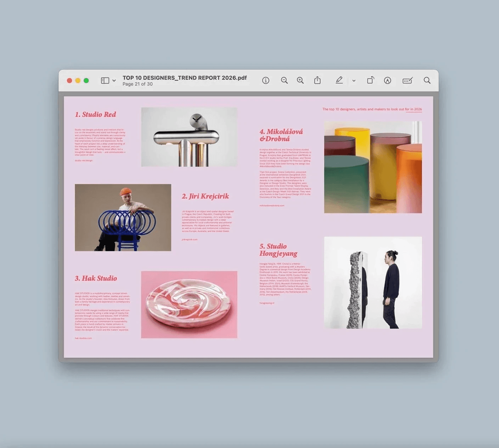The height and width of the screenshot is (448, 499).
Task: Click the hak-studios.com link
Action: tap(83, 338)
